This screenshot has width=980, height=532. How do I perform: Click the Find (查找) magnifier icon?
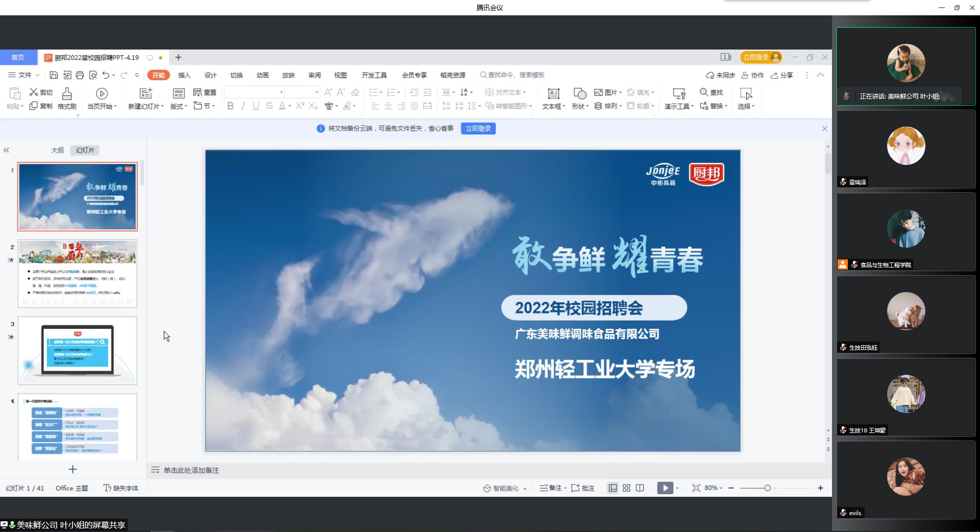(x=704, y=92)
